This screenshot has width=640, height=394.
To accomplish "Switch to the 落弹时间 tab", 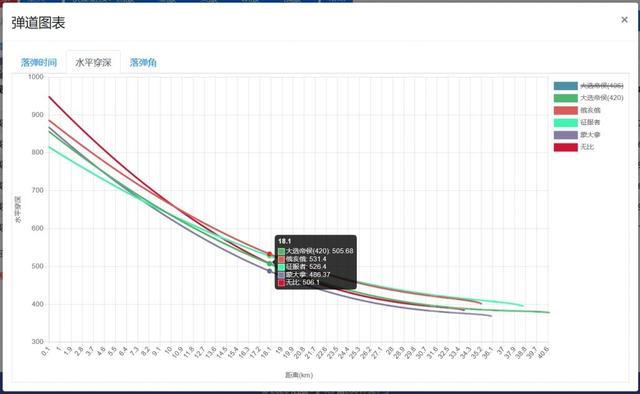I will tap(39, 62).
